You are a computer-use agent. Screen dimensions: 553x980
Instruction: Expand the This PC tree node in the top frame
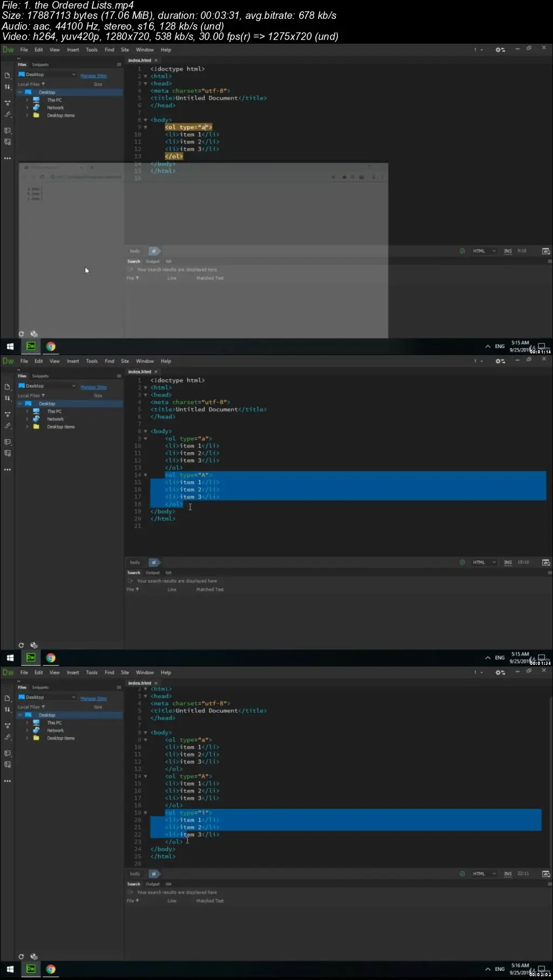coord(27,100)
